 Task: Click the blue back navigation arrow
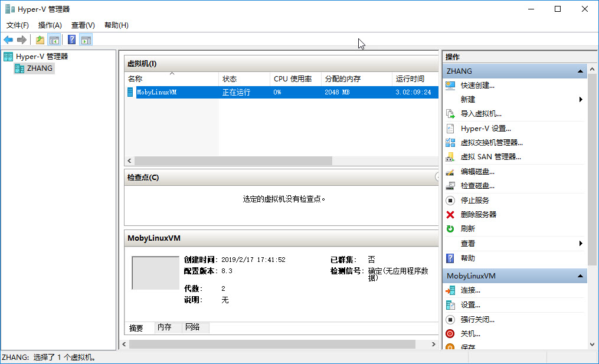coord(8,40)
